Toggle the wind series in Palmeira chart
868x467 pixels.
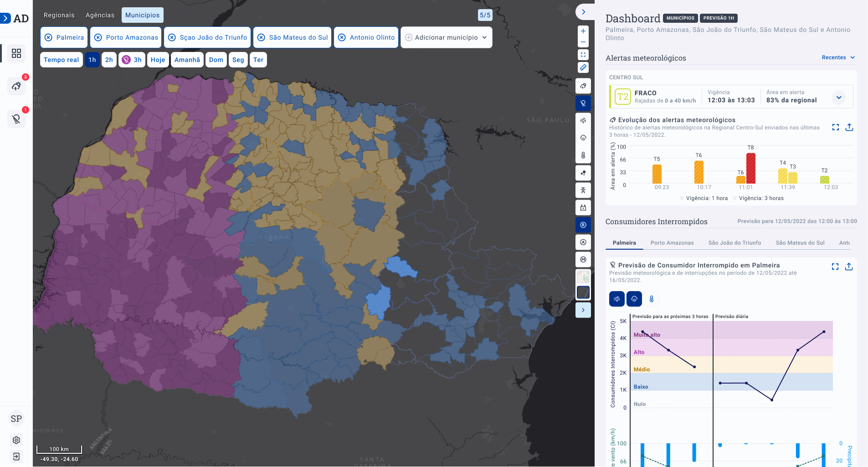point(616,299)
